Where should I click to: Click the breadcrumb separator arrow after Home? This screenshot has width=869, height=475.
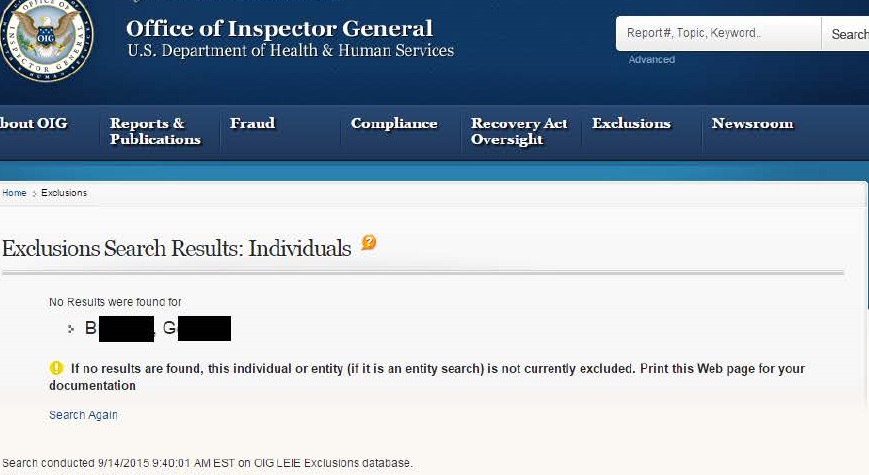(x=34, y=193)
